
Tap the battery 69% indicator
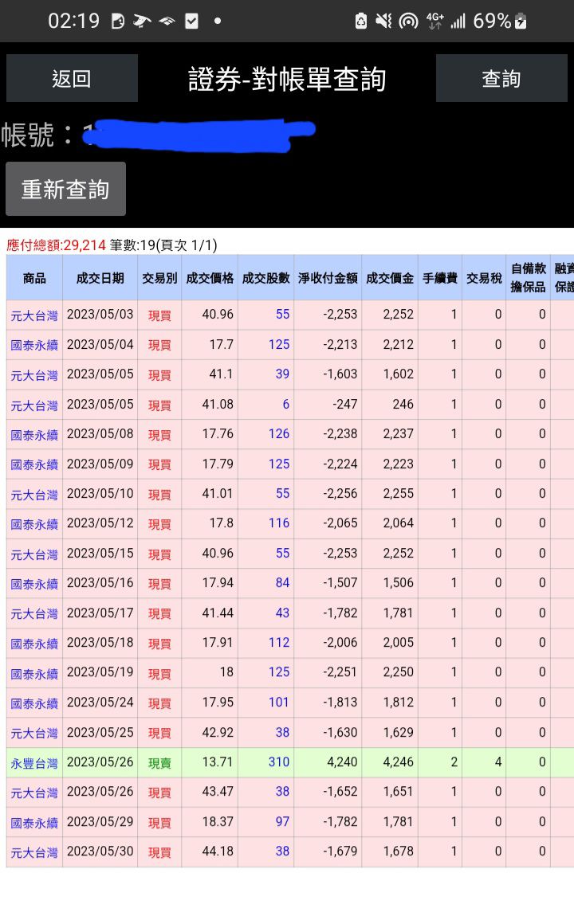tap(499, 22)
